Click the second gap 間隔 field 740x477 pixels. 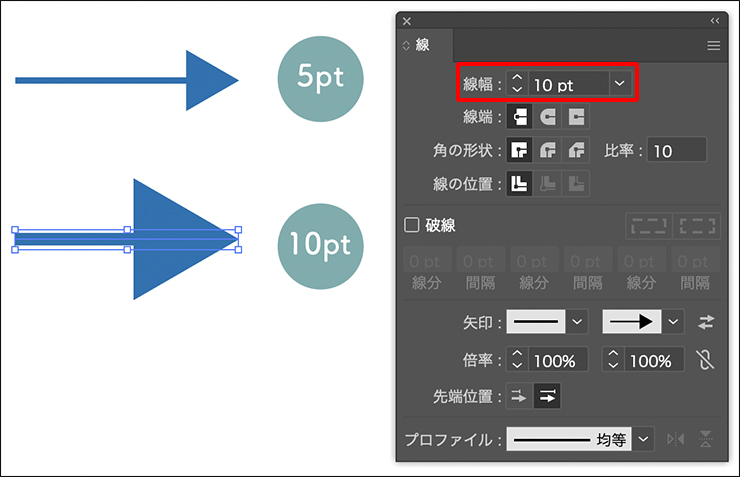pos(588,260)
